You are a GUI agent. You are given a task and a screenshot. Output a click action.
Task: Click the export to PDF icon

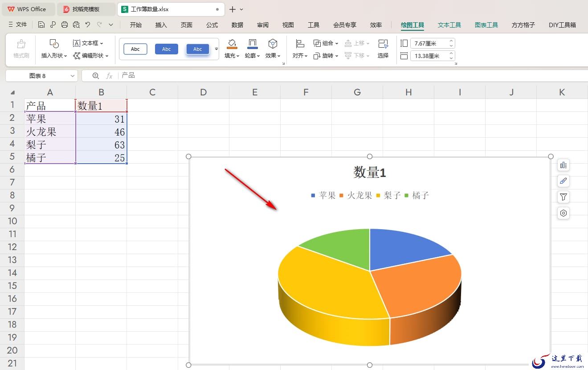(53, 25)
